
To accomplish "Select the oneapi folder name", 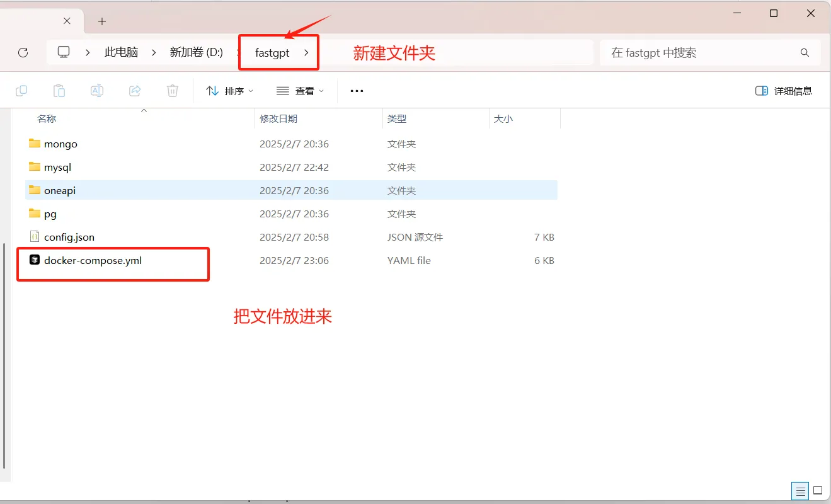I will coord(60,190).
